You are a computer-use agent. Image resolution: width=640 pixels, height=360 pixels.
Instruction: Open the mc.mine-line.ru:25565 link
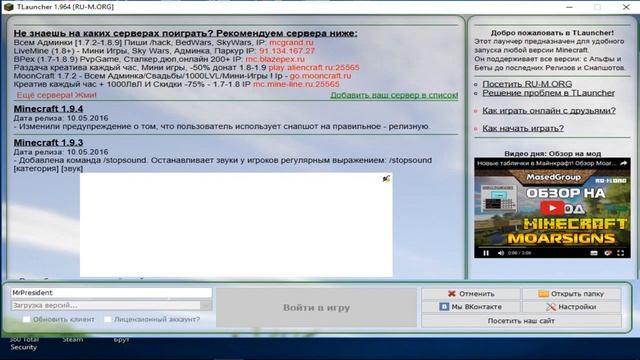click(296, 84)
